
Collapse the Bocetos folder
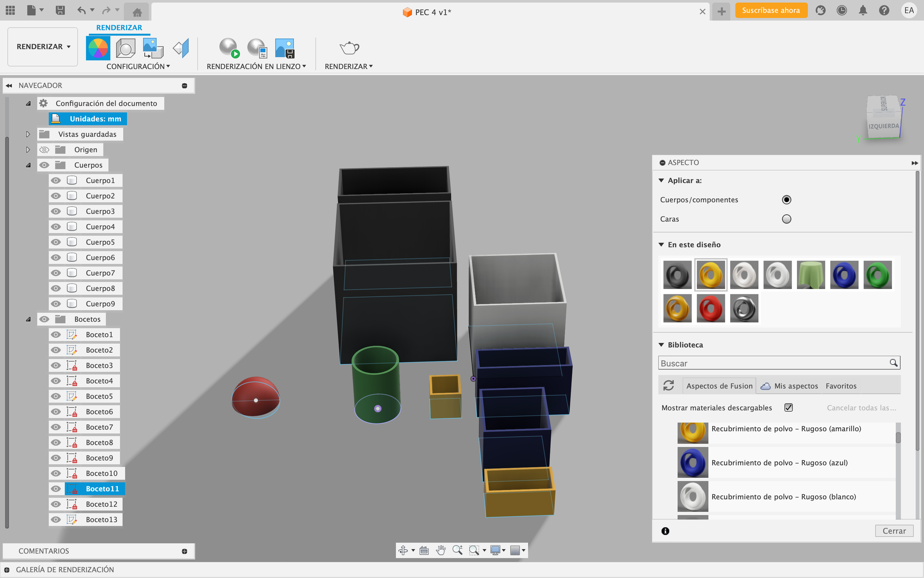tap(28, 319)
